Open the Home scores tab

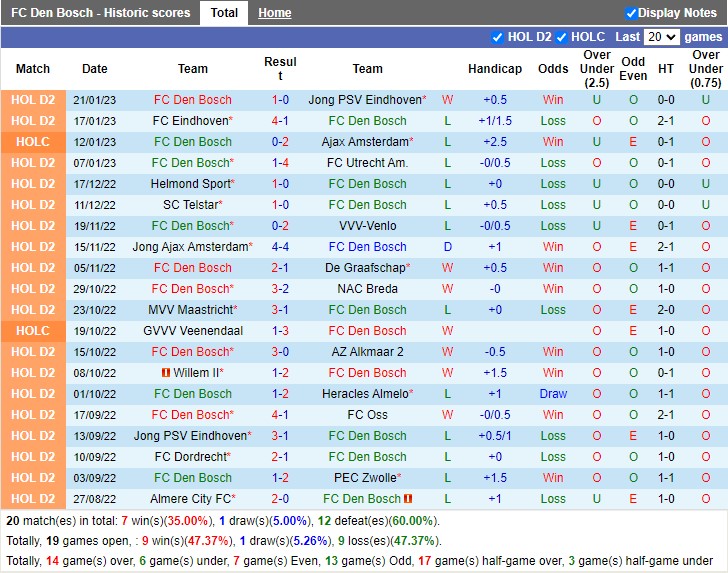pyautogui.click(x=274, y=13)
